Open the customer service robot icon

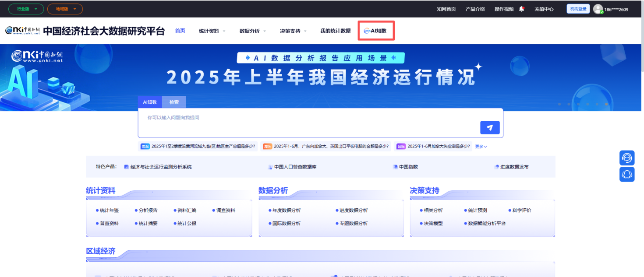point(627,158)
